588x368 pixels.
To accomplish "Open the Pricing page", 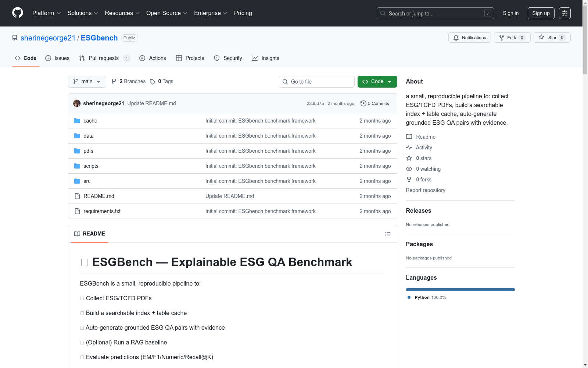I will pos(243,13).
